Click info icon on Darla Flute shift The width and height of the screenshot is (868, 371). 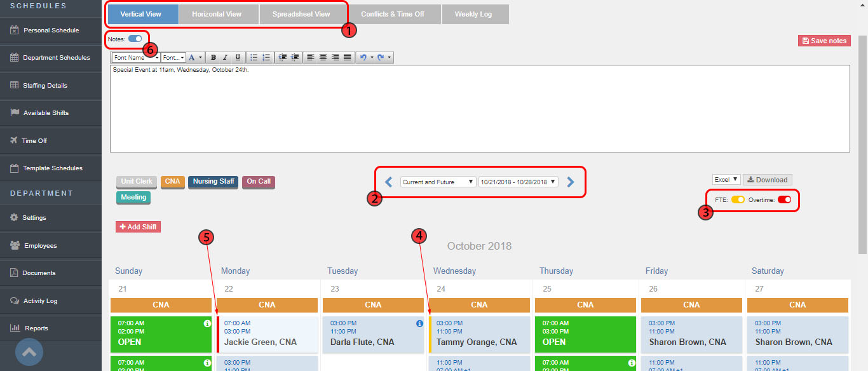click(419, 324)
